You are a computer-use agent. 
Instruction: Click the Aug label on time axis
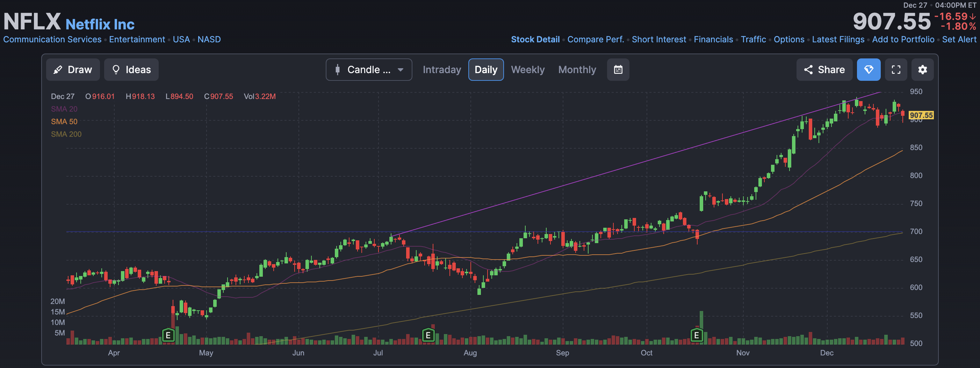pyautogui.click(x=470, y=353)
